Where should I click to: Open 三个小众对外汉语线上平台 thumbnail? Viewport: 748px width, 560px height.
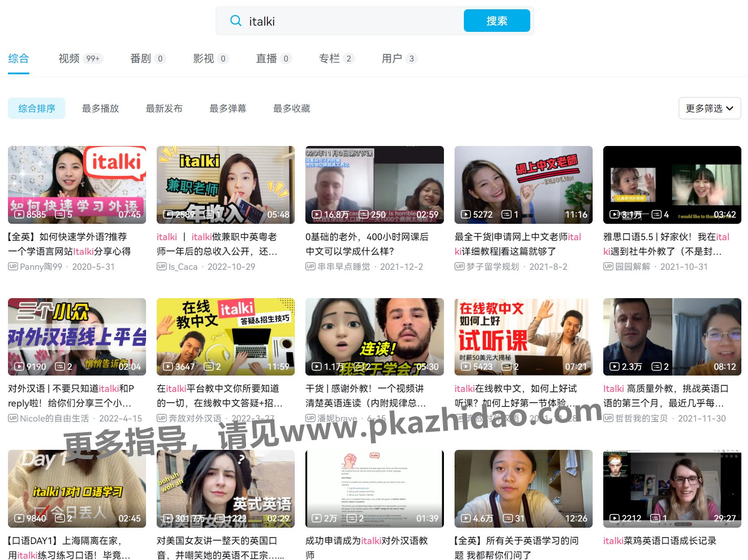coord(77,337)
